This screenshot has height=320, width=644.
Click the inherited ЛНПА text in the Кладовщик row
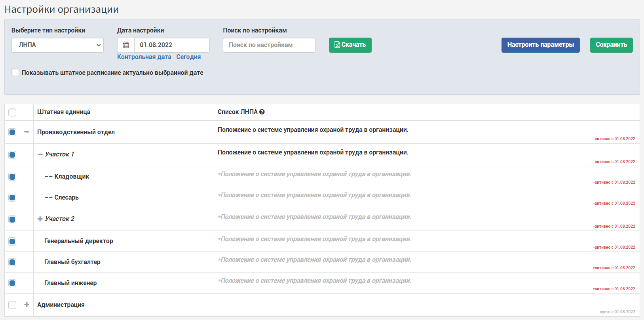click(x=314, y=174)
